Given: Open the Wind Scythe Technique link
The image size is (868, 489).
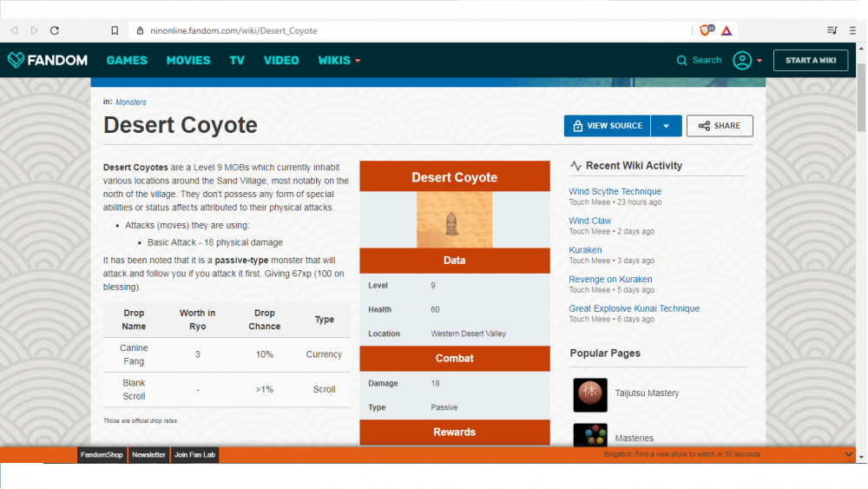Looking at the screenshot, I should 615,191.
